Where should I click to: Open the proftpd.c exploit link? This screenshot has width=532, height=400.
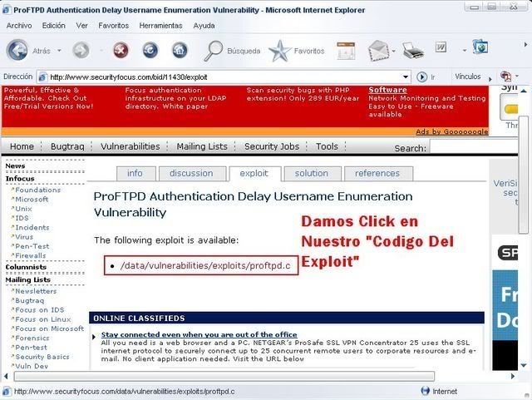[x=205, y=265]
